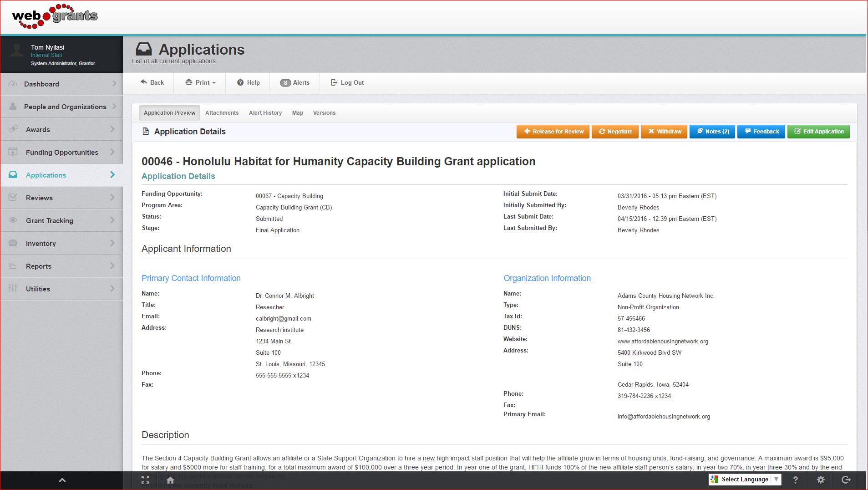Click the home icon in bottom bar
868x490 pixels.
click(170, 480)
